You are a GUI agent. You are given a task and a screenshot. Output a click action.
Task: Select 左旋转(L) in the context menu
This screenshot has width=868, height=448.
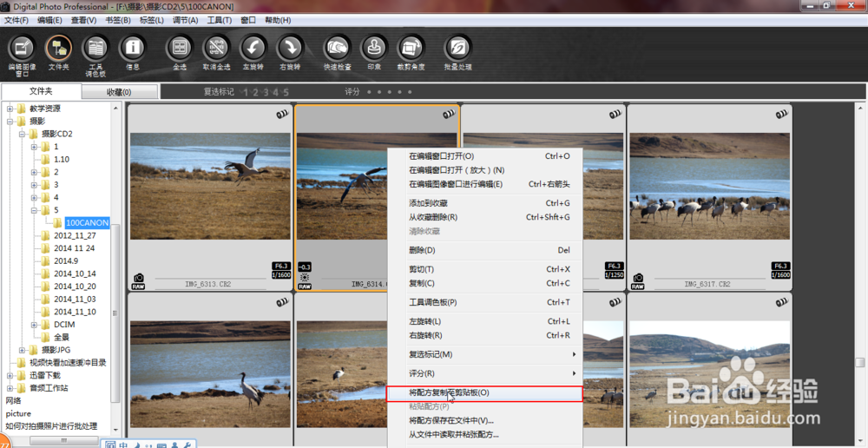pyautogui.click(x=484, y=321)
